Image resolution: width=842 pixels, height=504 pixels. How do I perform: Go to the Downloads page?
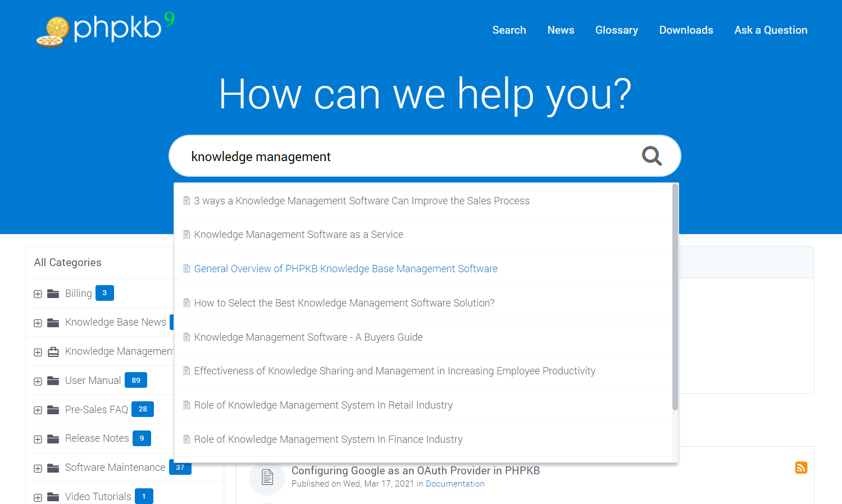pyautogui.click(x=686, y=30)
